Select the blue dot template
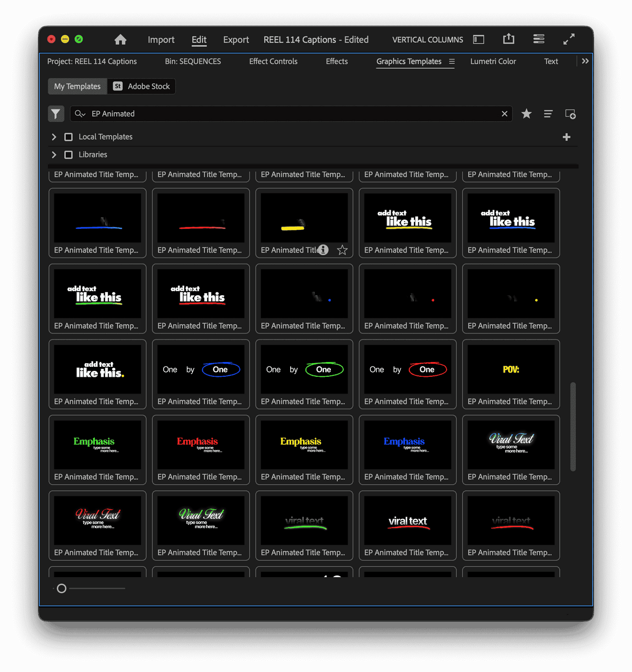 tap(304, 298)
